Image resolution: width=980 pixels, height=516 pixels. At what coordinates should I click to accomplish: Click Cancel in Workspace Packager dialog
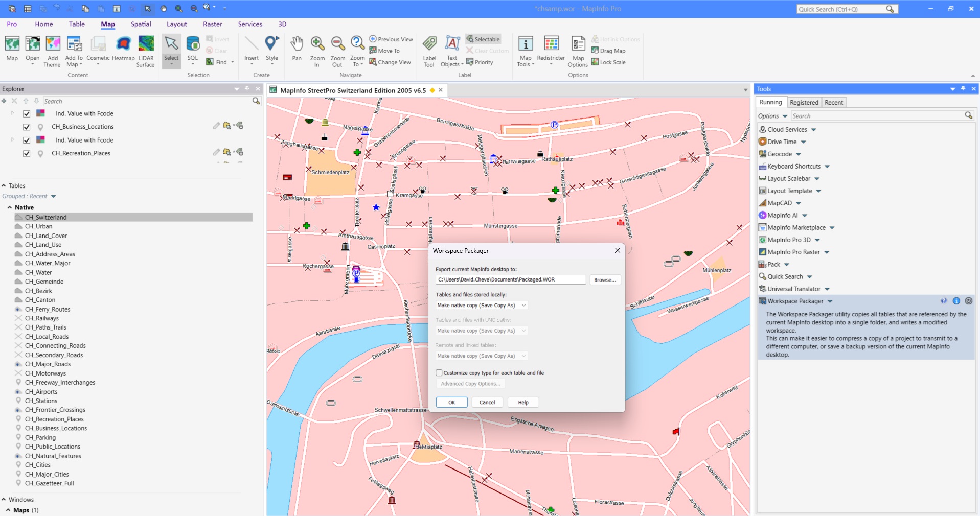click(487, 402)
